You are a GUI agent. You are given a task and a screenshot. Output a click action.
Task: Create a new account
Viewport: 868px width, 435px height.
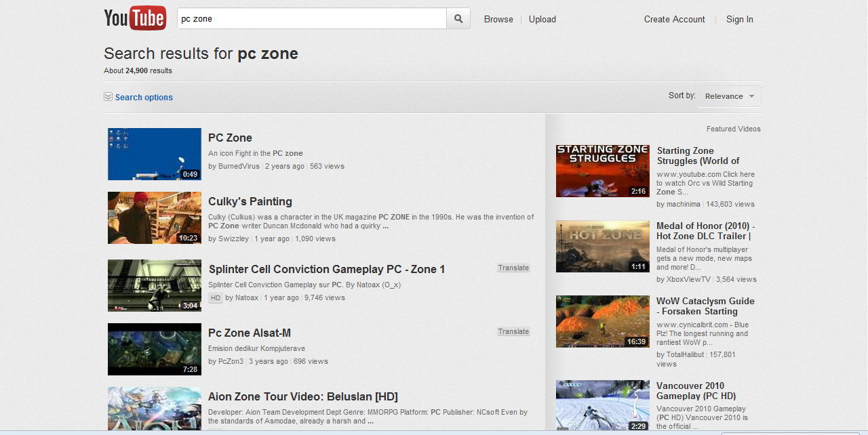coord(673,19)
